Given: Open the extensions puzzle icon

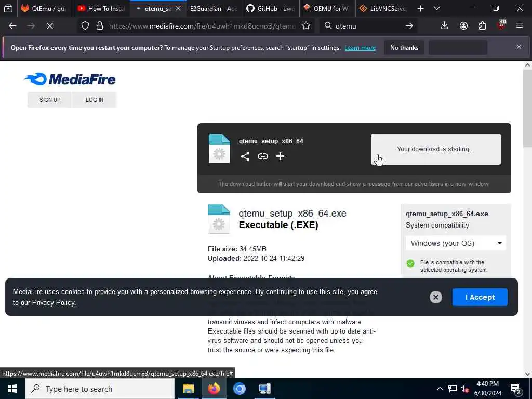Looking at the screenshot, I should pyautogui.click(x=482, y=25).
